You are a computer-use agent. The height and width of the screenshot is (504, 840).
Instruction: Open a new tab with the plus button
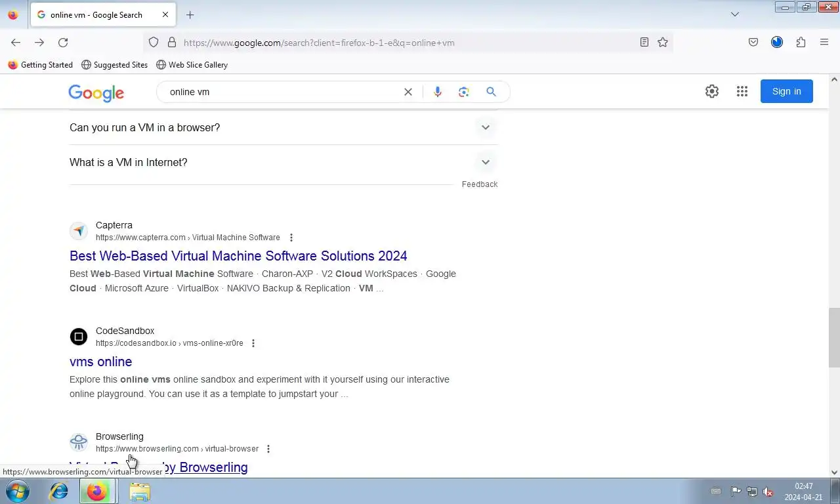pyautogui.click(x=190, y=14)
